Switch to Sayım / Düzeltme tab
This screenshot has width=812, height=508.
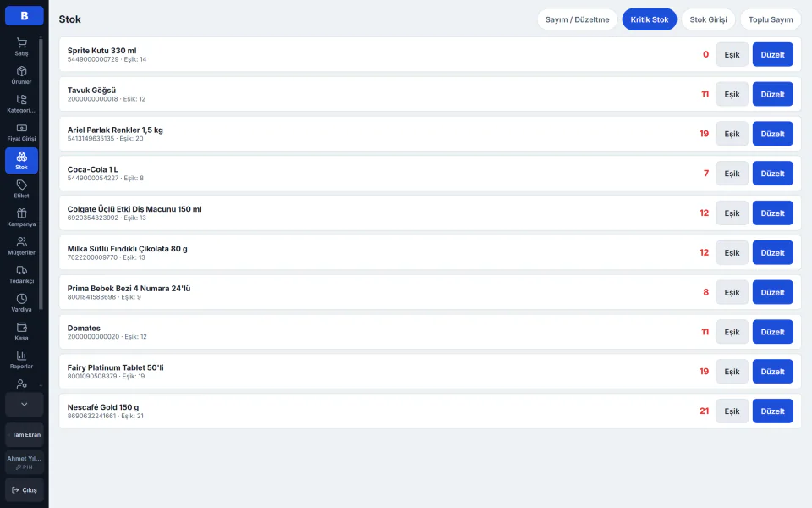click(577, 19)
